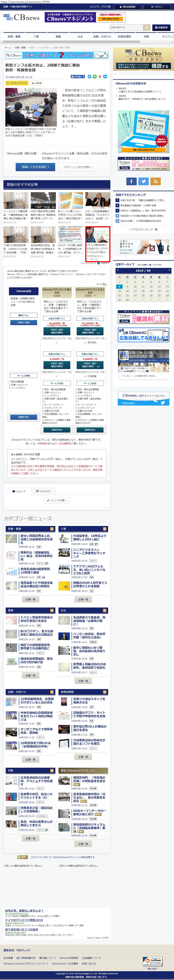
Task: Select highlighted date 8 in archive calendar
Action: (119, 286)
